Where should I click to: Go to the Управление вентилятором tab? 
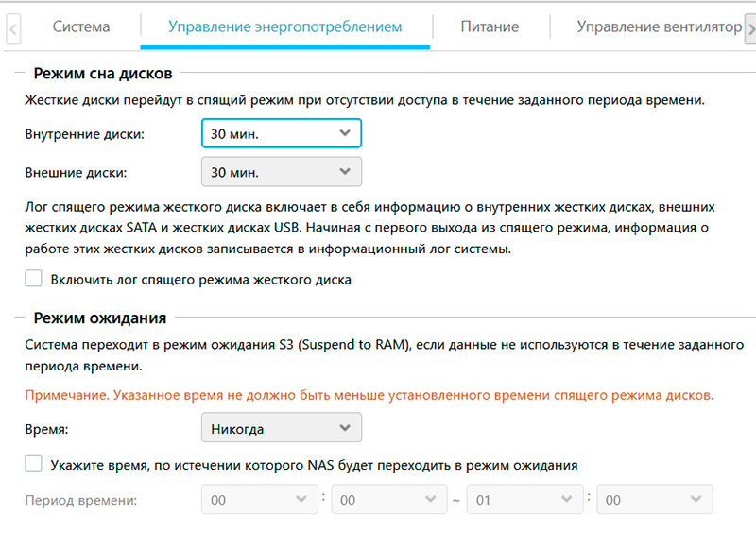click(x=658, y=26)
